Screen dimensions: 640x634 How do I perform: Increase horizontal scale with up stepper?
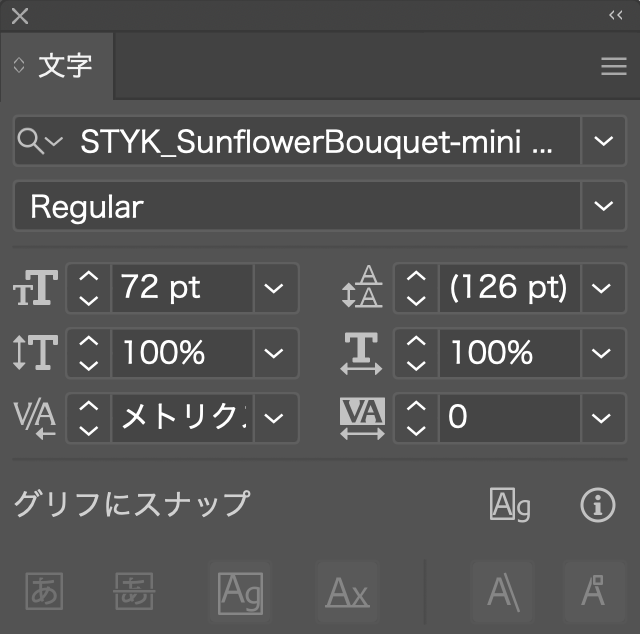[416, 341]
